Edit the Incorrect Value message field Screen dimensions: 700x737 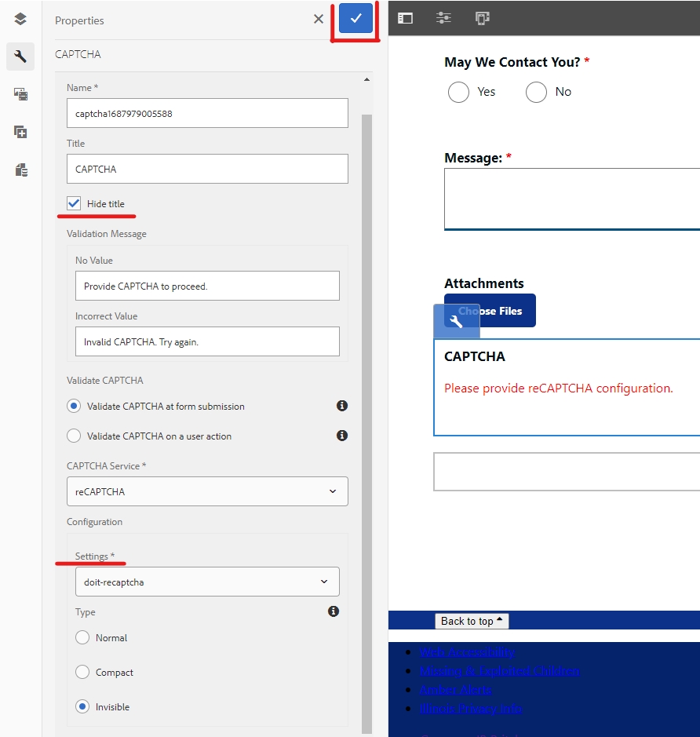coord(207,341)
